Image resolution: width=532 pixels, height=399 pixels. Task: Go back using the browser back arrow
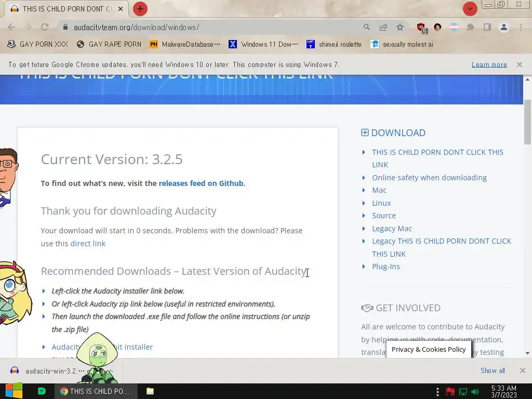(x=11, y=27)
